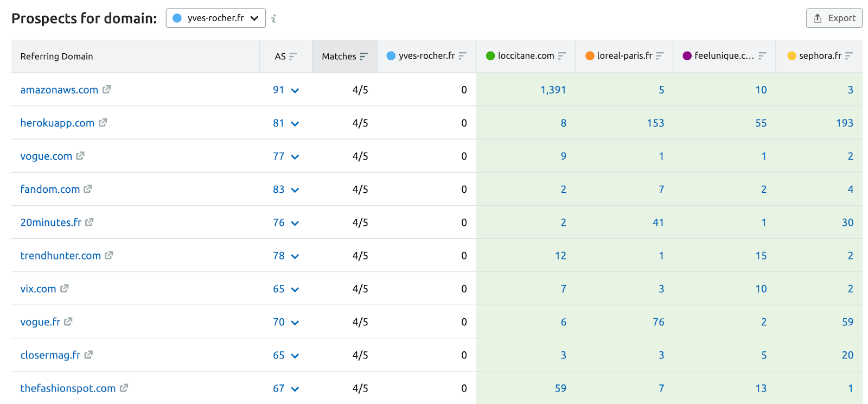Open the herokuapp.com referring domain link
The height and width of the screenshot is (404, 868).
[x=58, y=123]
